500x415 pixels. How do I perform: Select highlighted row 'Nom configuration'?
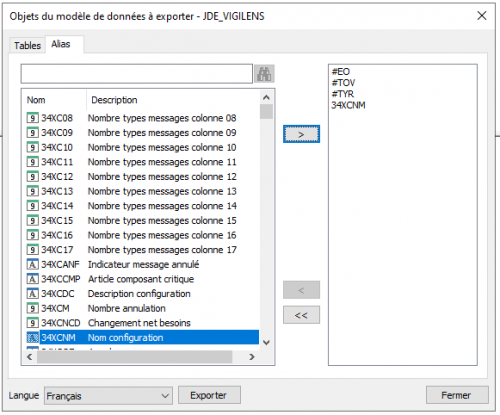pos(142,338)
